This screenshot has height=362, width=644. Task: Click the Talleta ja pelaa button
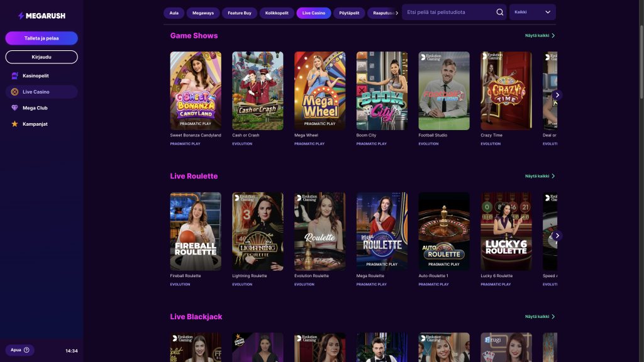42,38
